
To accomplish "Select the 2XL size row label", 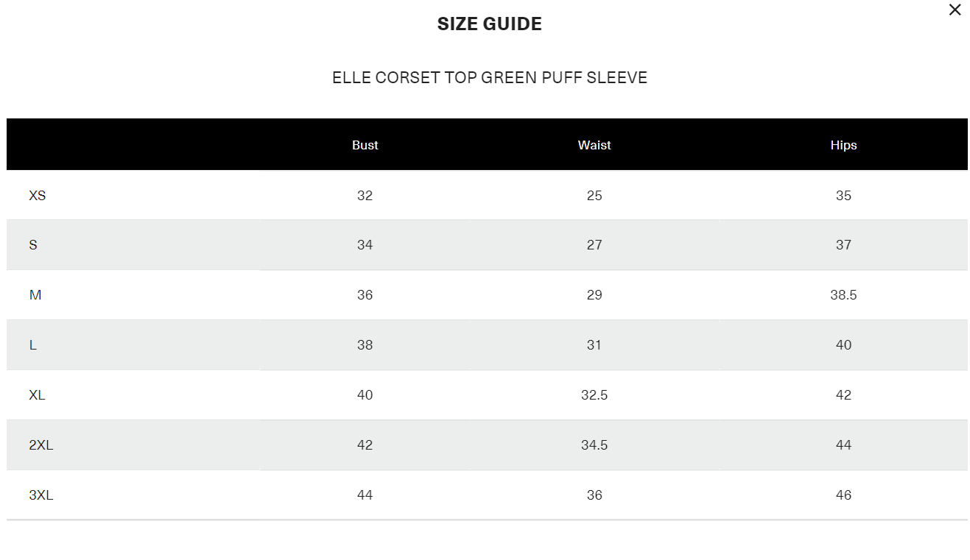I will coord(41,445).
